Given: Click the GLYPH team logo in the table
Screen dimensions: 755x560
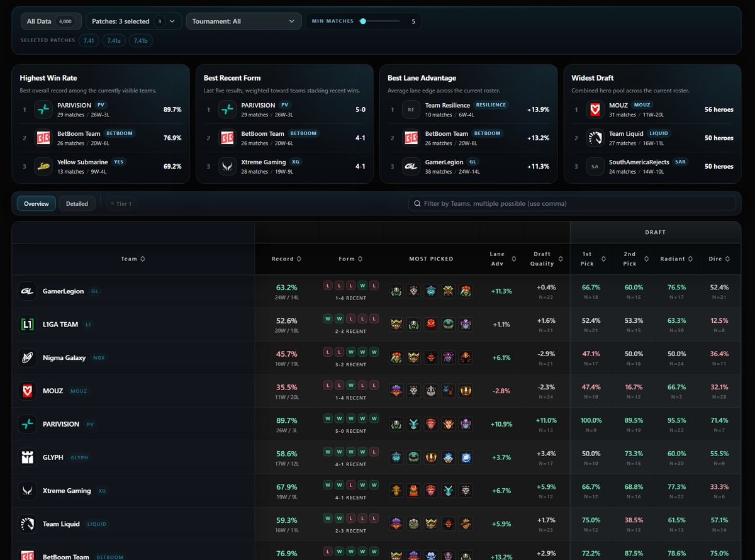Looking at the screenshot, I should pyautogui.click(x=27, y=457).
